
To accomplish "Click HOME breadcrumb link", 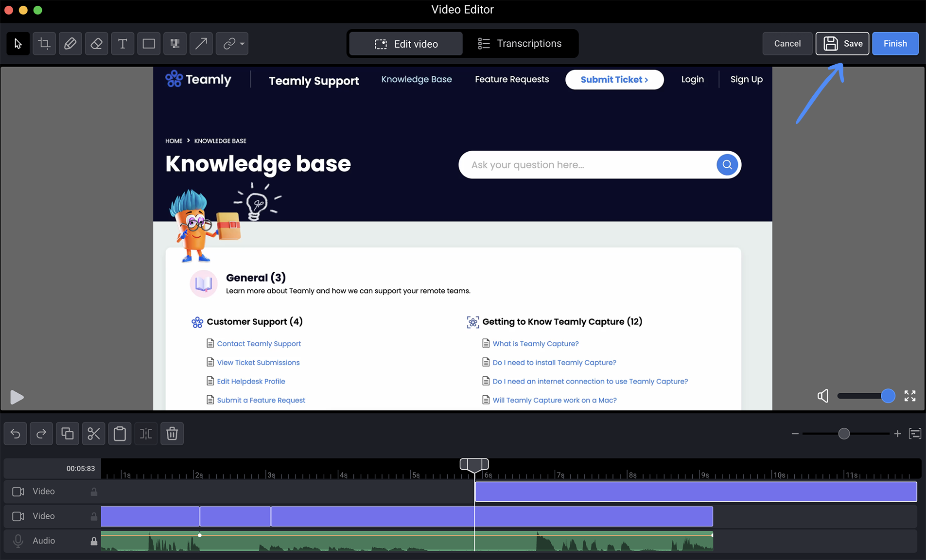I will (x=174, y=141).
